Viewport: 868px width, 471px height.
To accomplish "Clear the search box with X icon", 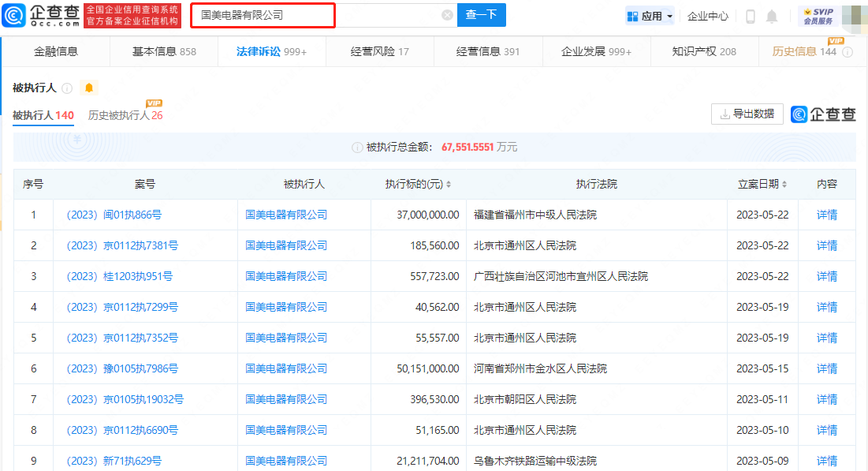I will tap(447, 15).
